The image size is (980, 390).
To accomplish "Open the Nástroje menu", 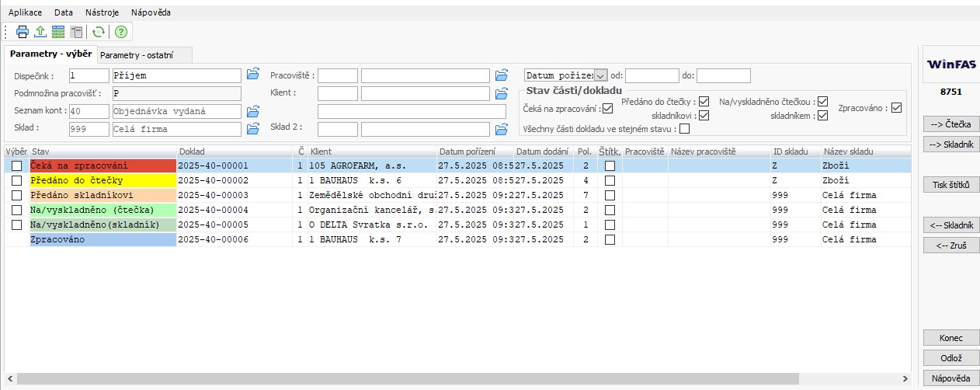I will [x=103, y=12].
